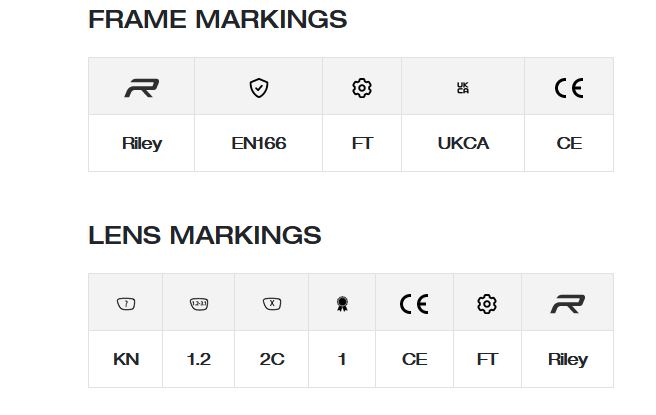Click the Riley logo icon in frame markings

[x=142, y=88]
